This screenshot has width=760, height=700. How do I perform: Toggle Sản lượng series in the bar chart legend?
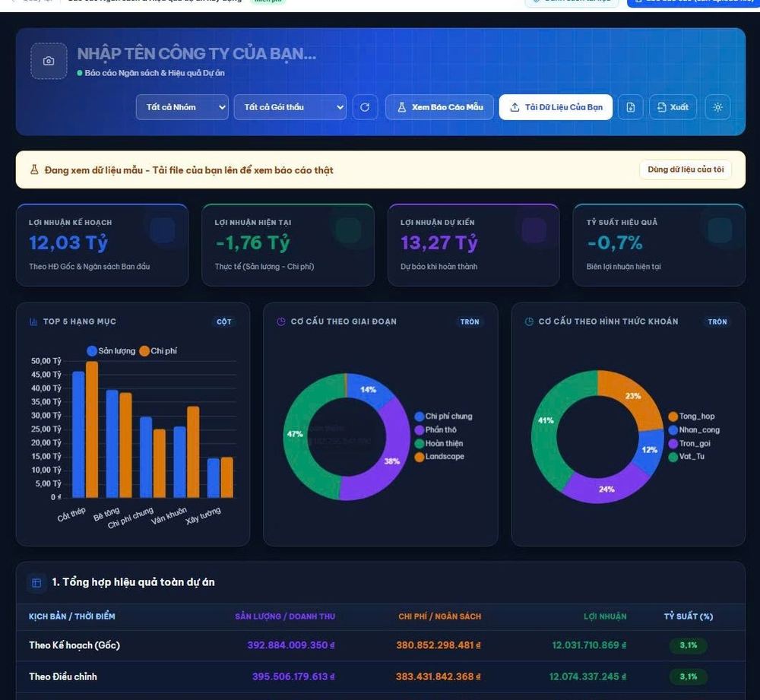[x=112, y=351]
